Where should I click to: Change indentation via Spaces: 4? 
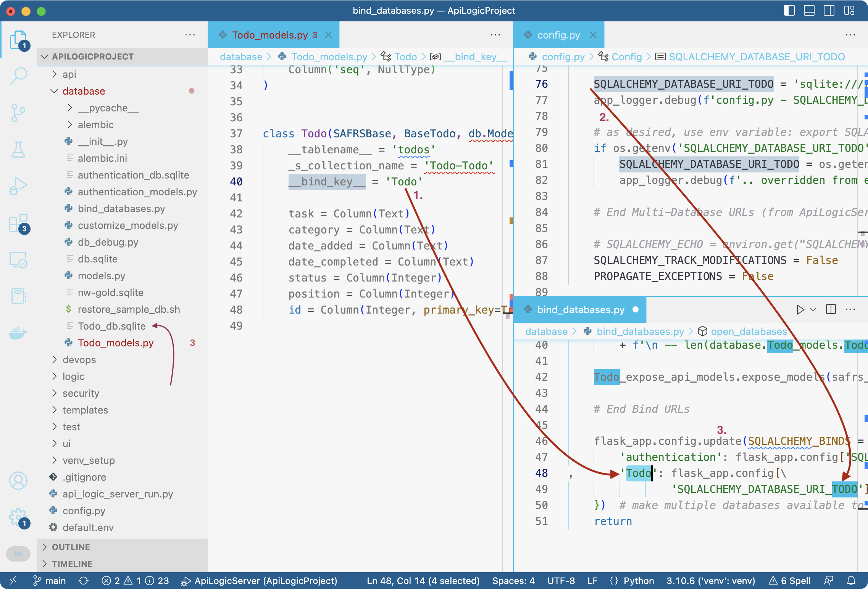513,581
